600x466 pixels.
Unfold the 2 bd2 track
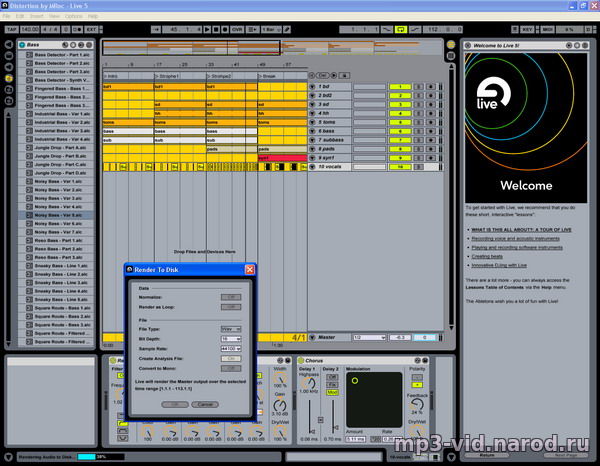click(x=312, y=96)
